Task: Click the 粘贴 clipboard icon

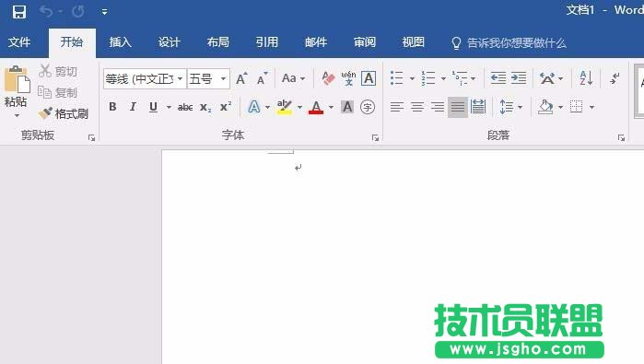Action: 17,79
